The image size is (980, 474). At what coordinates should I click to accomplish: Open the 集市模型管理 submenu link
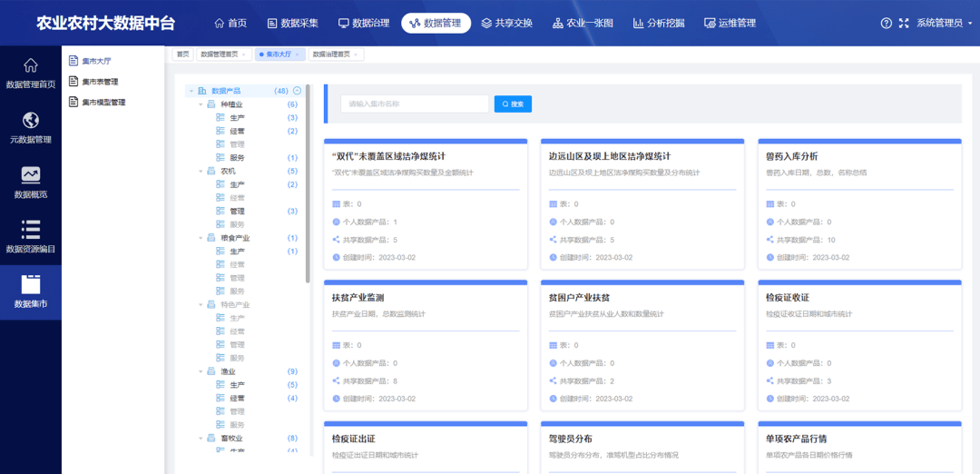click(x=103, y=102)
